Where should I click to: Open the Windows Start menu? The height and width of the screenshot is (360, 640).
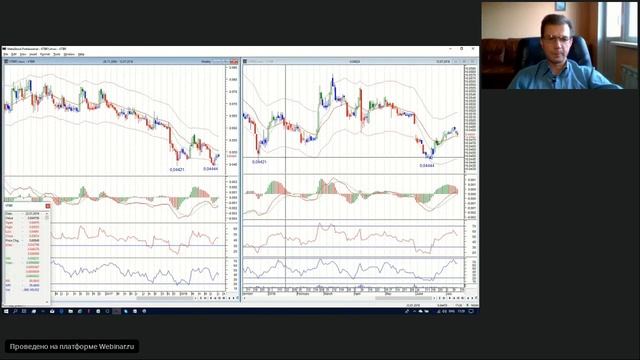click(x=6, y=311)
